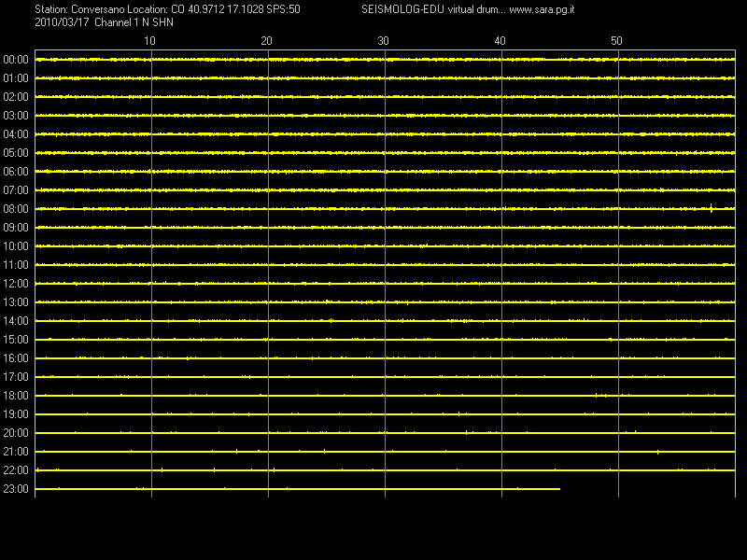Click the 20 minute axis label
This screenshot has height=560, width=747.
point(266,41)
